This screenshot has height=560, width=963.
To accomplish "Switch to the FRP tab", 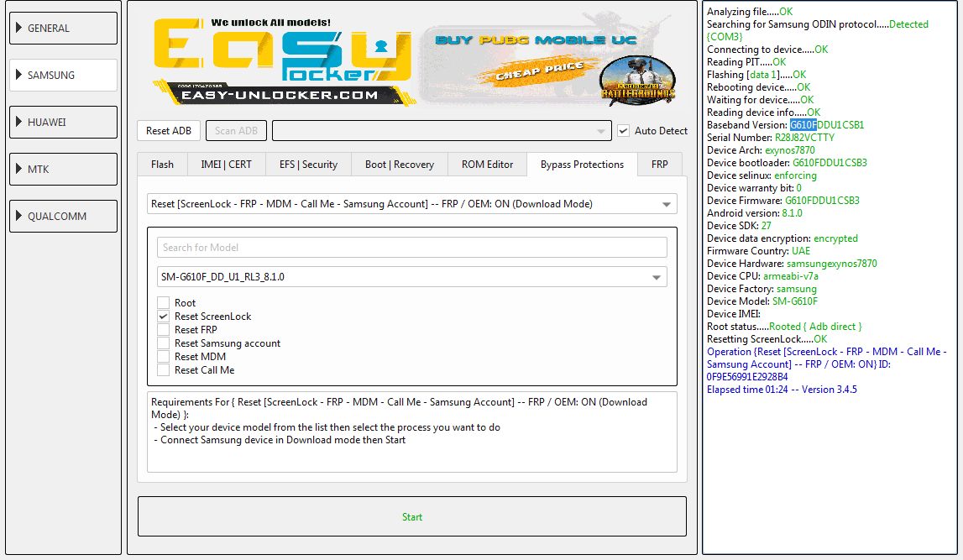I will pos(660,165).
